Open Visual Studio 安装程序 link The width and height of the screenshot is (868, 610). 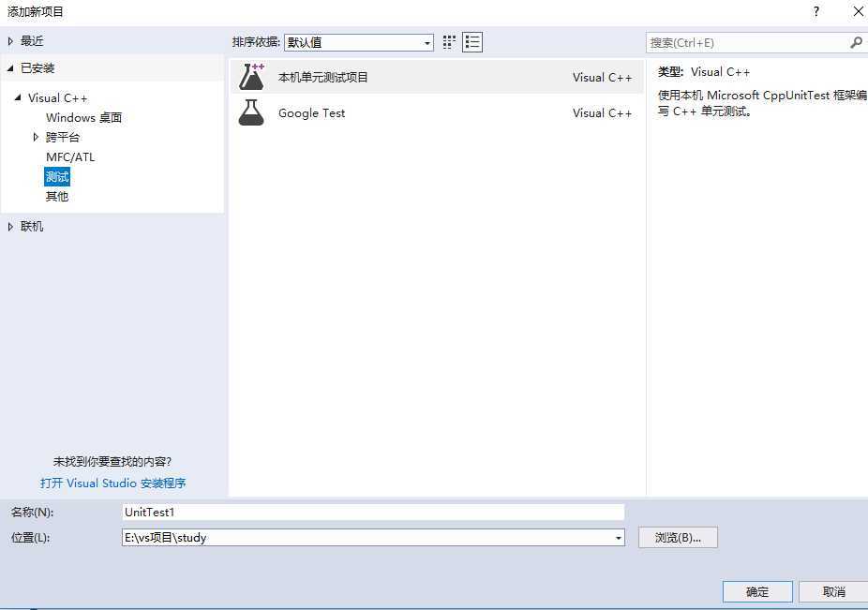coord(112,484)
